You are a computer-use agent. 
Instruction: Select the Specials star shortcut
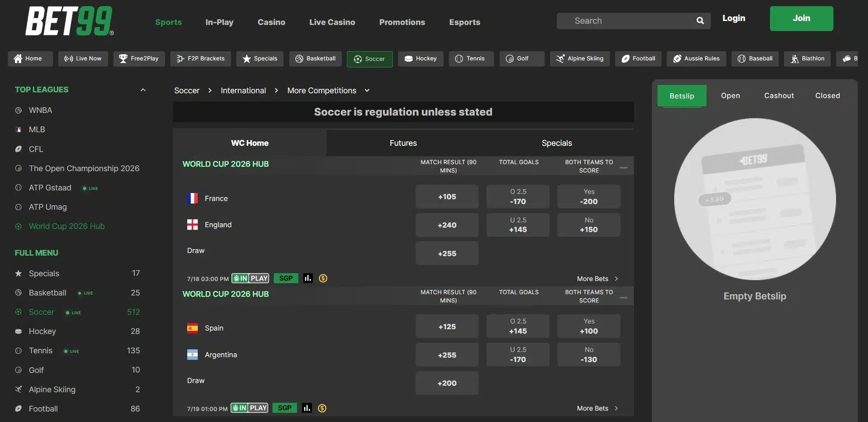(260, 59)
